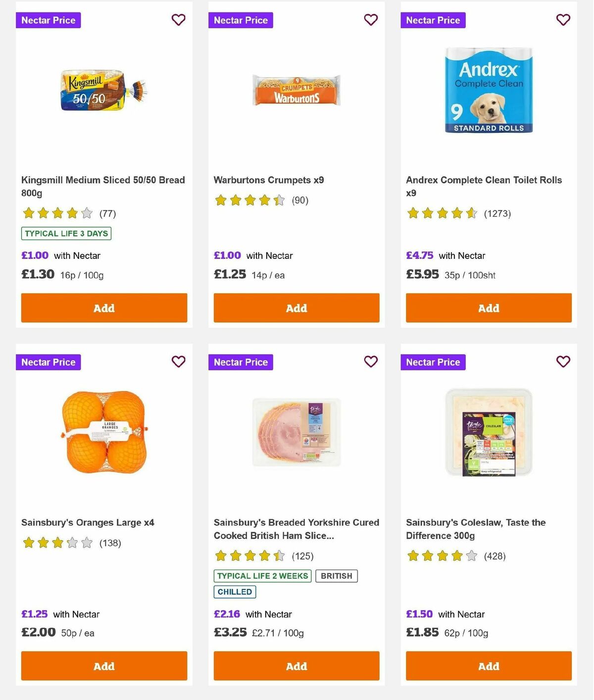This screenshot has height=700, width=594.
Task: Open the Kingsmill Medium Sliced 50/50 Bread page
Action: pyautogui.click(x=103, y=186)
